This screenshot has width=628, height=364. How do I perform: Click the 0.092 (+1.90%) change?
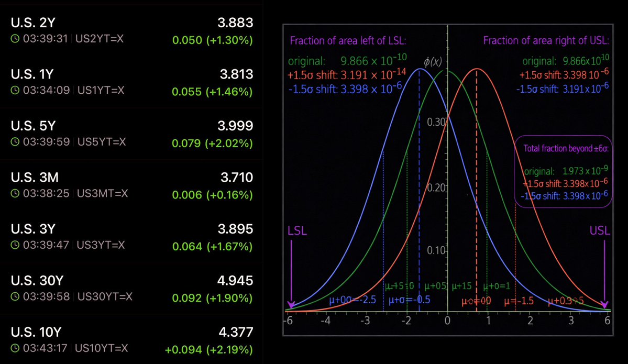coord(212,299)
